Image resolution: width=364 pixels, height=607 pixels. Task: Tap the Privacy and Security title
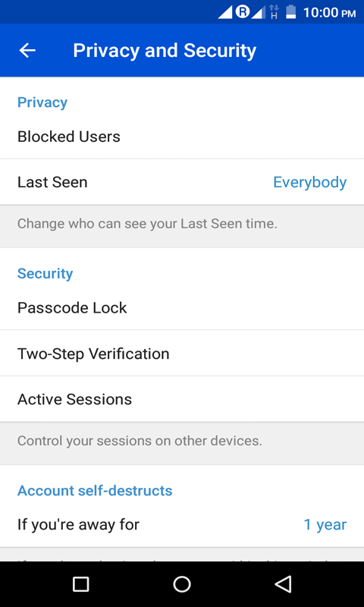pos(165,51)
